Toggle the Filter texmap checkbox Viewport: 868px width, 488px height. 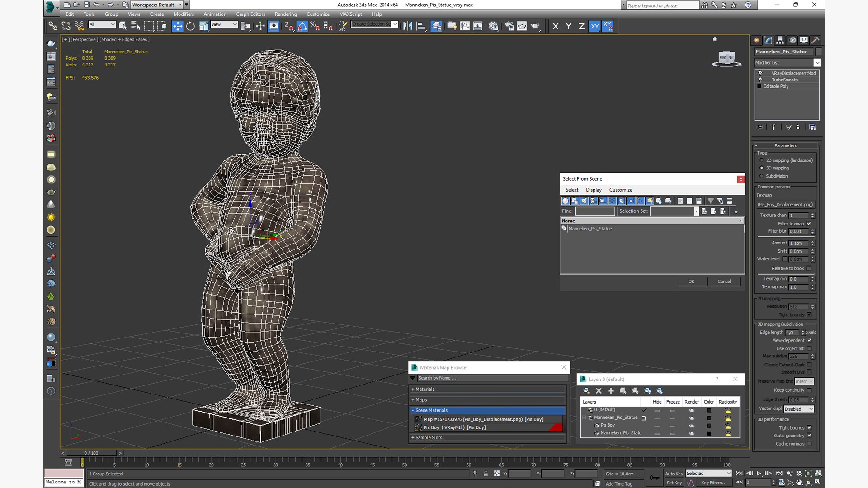click(809, 224)
